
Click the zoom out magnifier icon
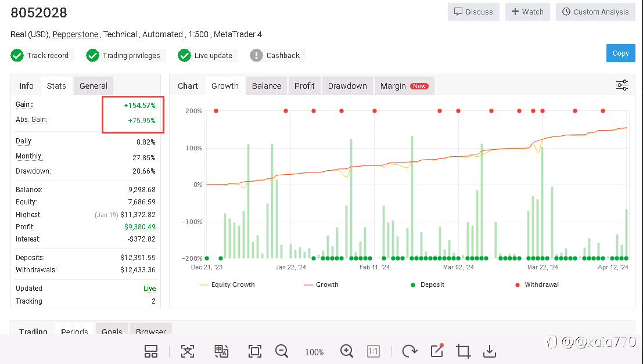tap(282, 351)
